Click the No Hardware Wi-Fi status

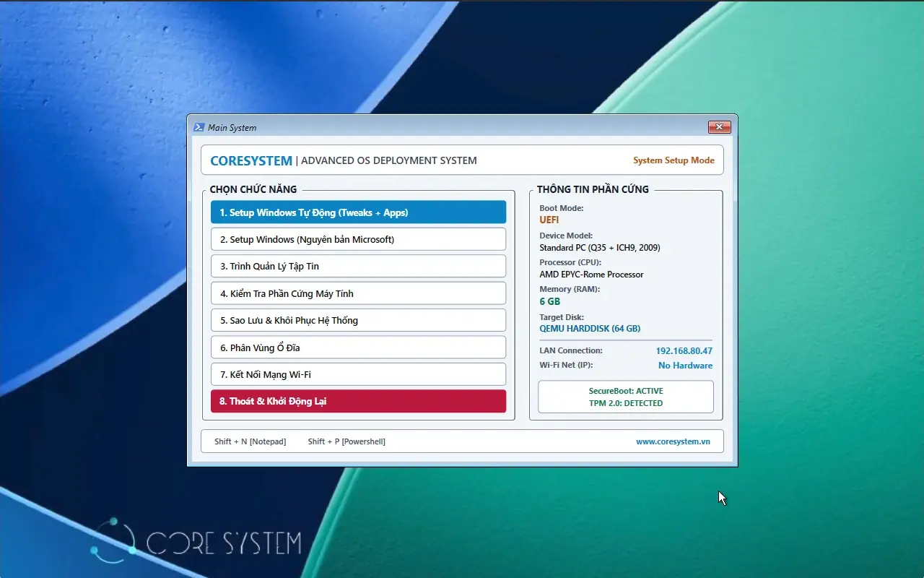pos(685,366)
